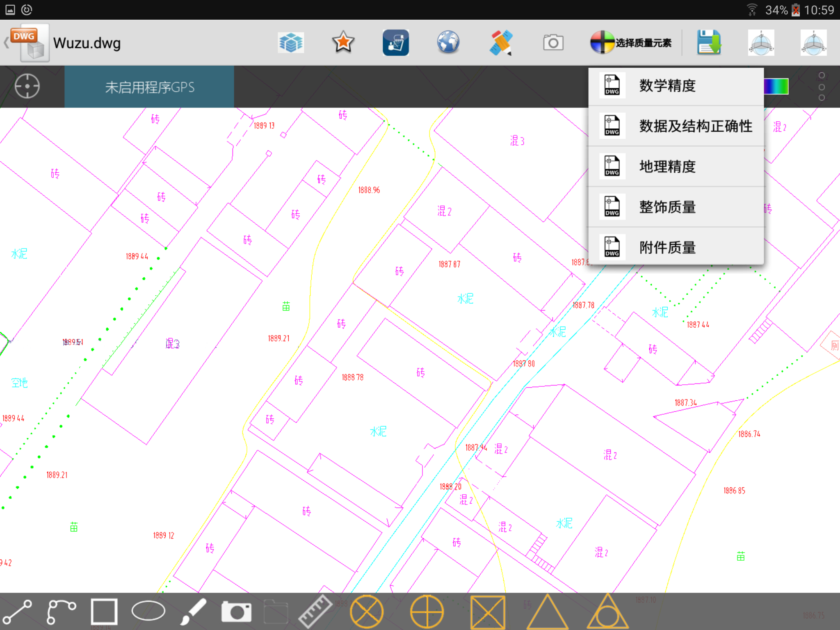The image size is (840, 630).
Task: Select the ruler measure tool
Action: click(315, 611)
